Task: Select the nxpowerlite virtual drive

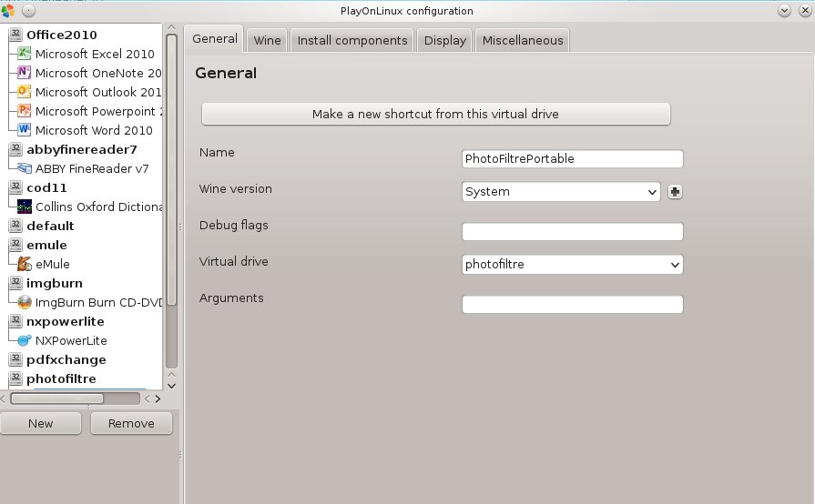Action: tap(65, 322)
